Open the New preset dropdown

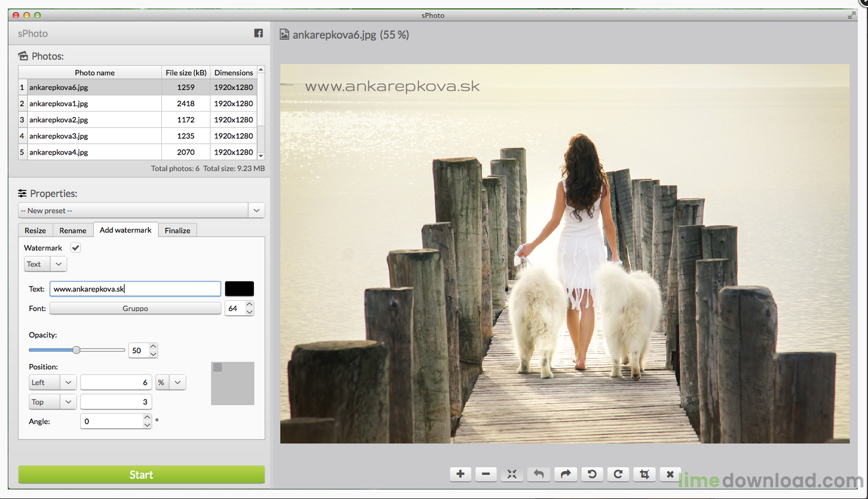tap(141, 211)
